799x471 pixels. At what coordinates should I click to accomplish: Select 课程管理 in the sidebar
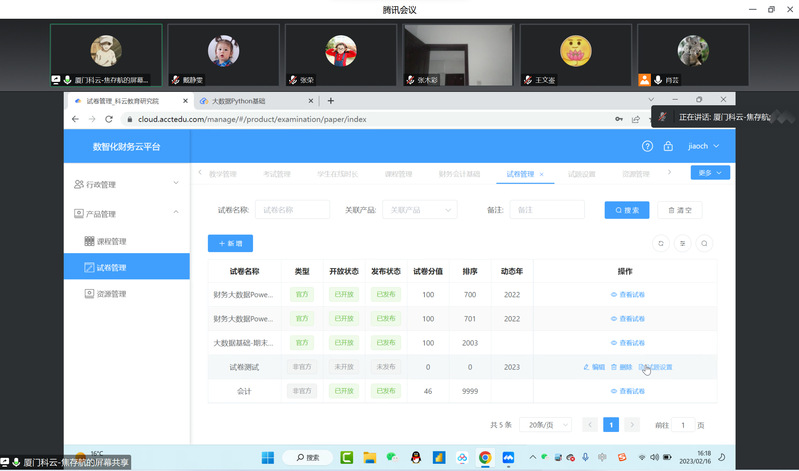tap(111, 241)
